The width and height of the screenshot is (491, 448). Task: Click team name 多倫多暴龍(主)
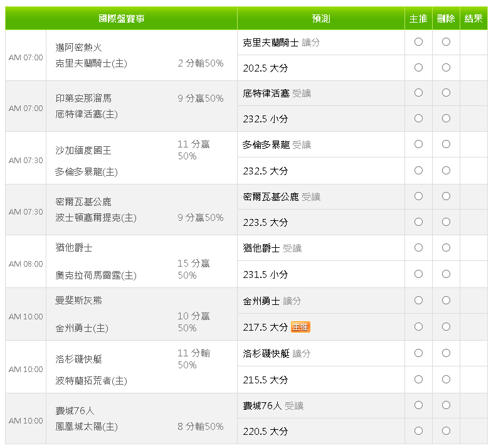pyautogui.click(x=87, y=172)
